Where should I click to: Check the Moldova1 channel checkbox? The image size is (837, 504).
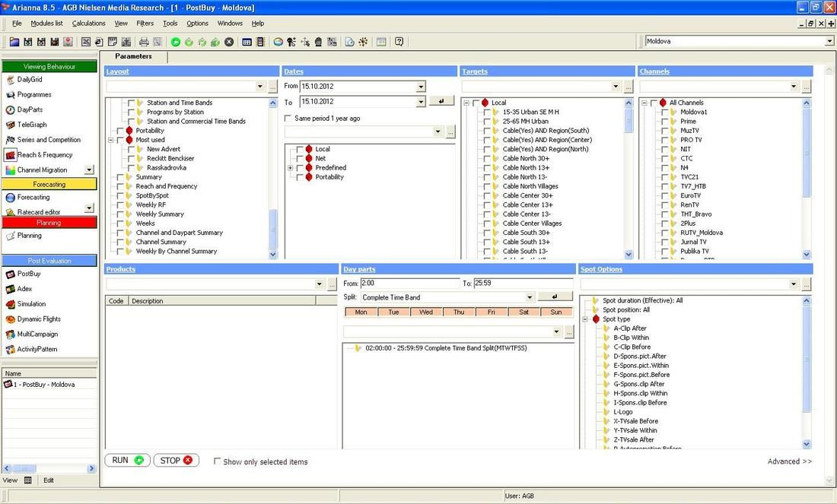point(664,112)
